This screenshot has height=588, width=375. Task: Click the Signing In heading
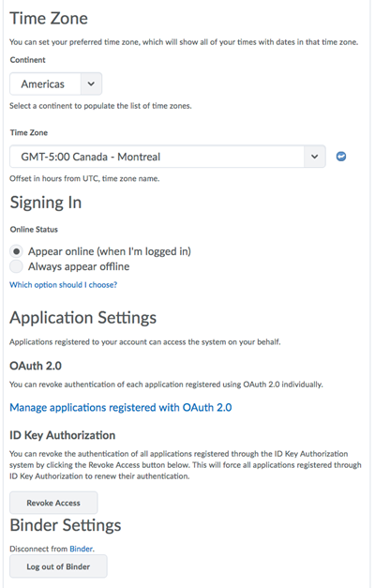46,203
